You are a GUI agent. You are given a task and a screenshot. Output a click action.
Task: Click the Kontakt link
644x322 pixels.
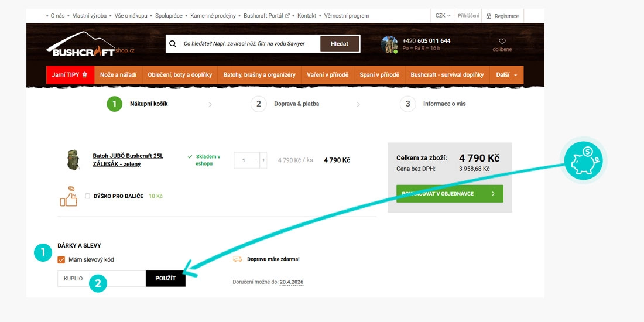click(x=307, y=16)
